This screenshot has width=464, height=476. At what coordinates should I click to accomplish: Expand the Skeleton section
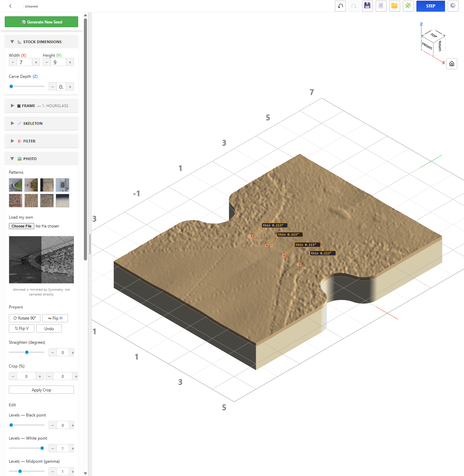[41, 123]
